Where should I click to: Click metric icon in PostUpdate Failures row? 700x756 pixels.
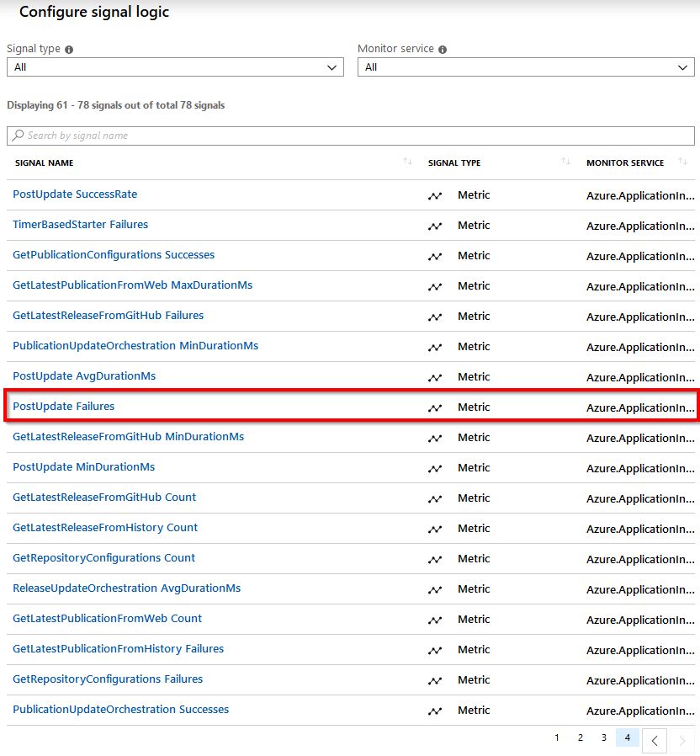[435, 408]
